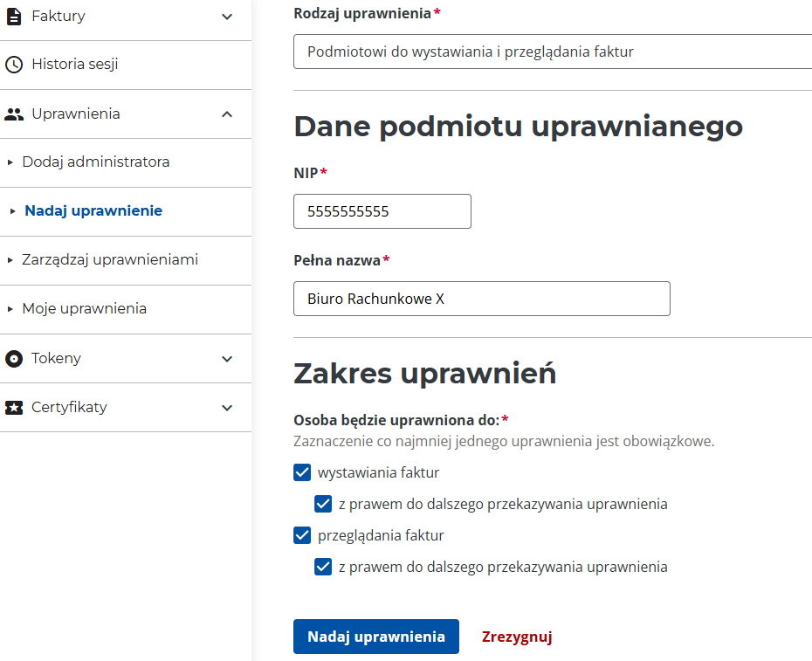Viewport: 812px width, 661px height.
Task: Uncheck przeglądania faktur checkbox
Action: (x=302, y=535)
